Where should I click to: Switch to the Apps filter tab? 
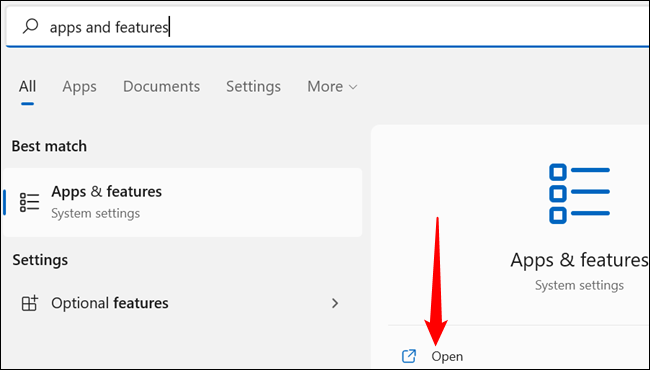coord(80,87)
